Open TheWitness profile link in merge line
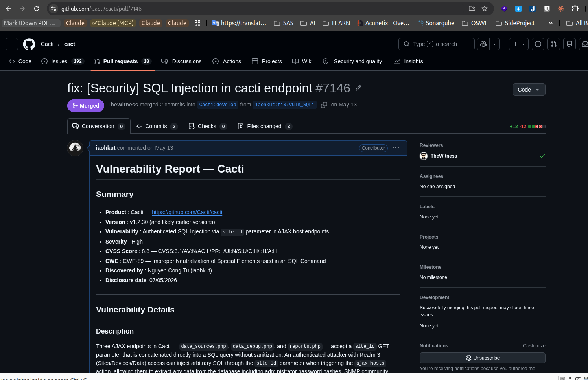588x380 pixels. [x=123, y=105]
